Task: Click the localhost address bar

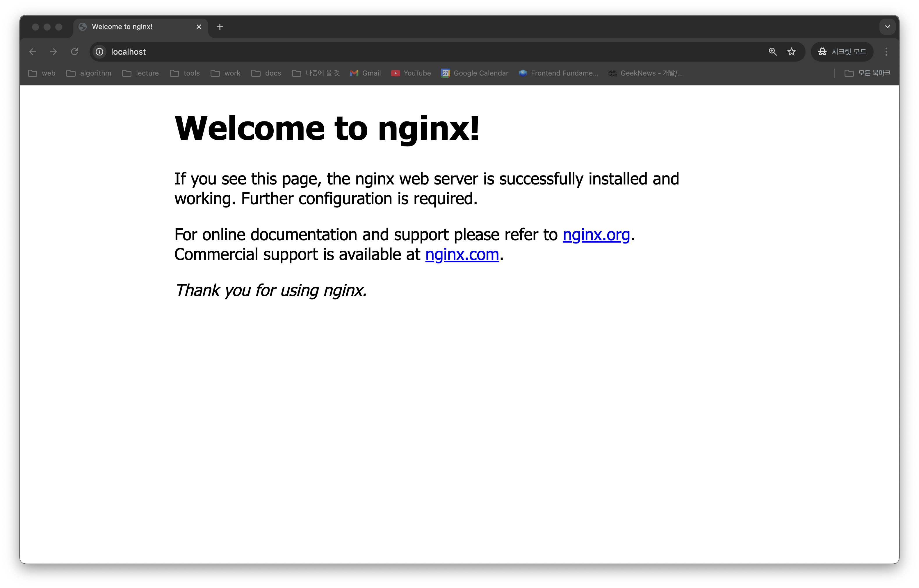Action: pyautogui.click(x=420, y=51)
